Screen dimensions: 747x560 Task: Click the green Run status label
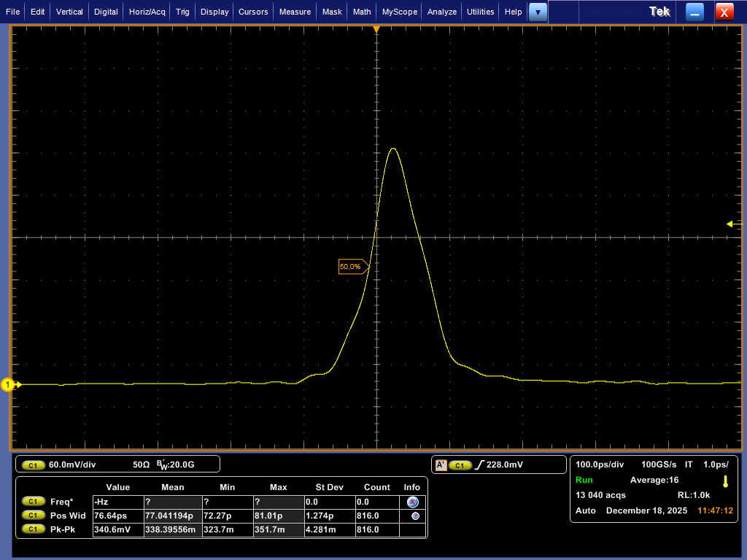(584, 481)
